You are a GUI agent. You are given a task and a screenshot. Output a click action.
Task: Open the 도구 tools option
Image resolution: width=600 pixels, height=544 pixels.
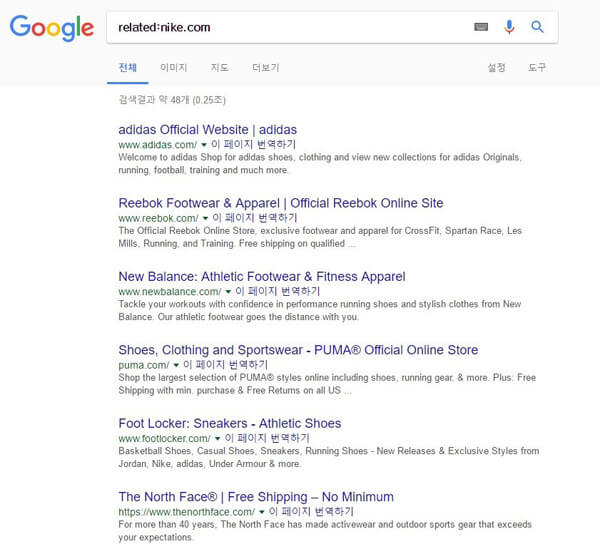537,68
